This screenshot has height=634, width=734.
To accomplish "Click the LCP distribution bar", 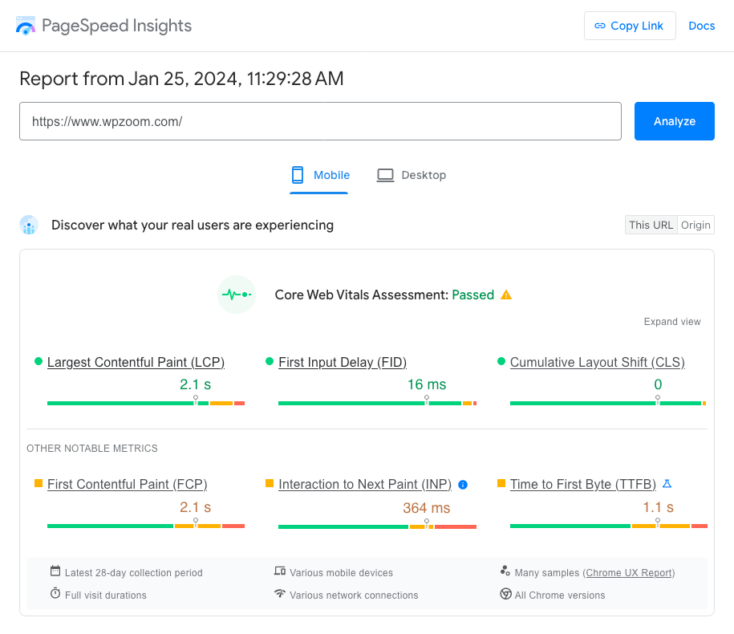I will pos(146,403).
